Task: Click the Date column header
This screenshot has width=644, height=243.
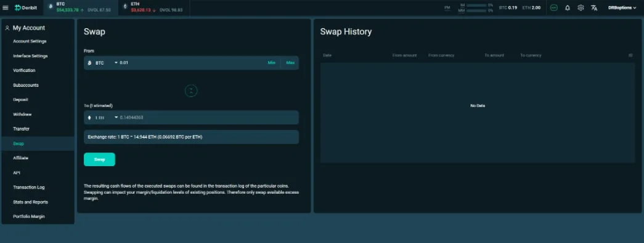Action: click(x=327, y=55)
